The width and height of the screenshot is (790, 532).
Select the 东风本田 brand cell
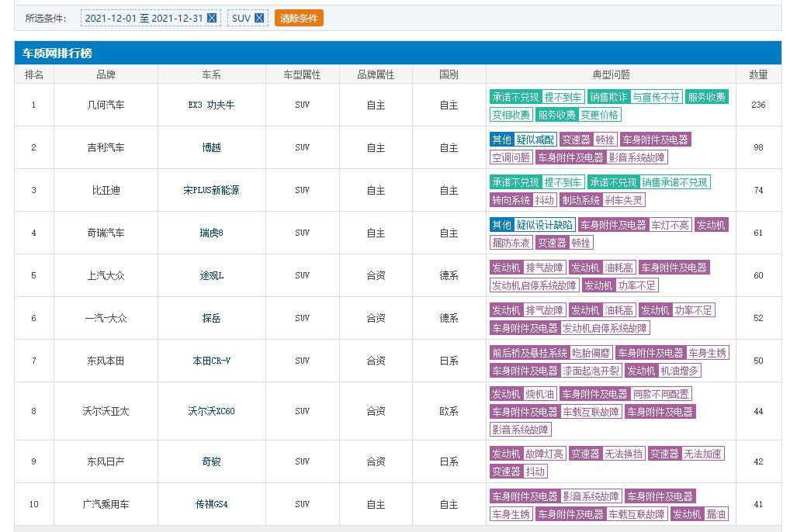pyautogui.click(x=106, y=361)
